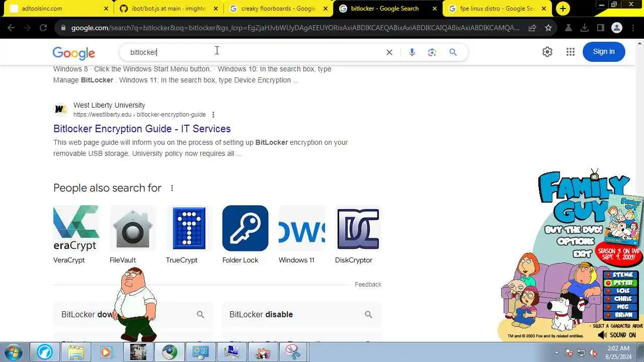This screenshot has width=644, height=362.
Task: Select Lois in the character list
Action: 620,291
